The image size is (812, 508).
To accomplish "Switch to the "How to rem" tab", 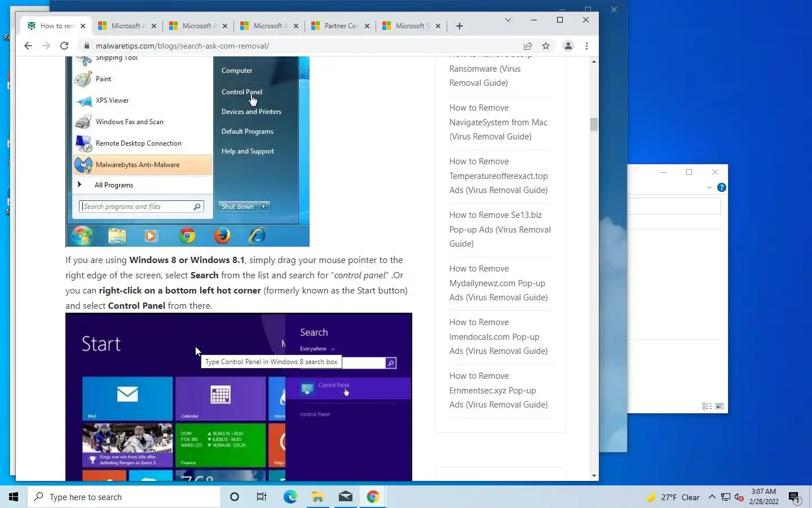I will 56,26.
